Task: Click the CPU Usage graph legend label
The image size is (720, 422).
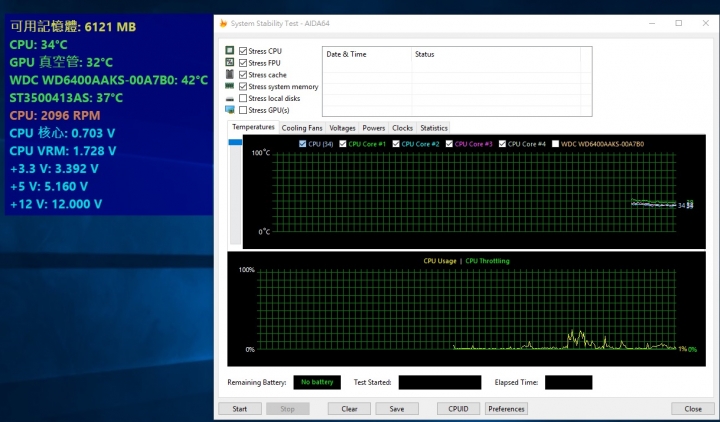Action: pyautogui.click(x=440, y=261)
